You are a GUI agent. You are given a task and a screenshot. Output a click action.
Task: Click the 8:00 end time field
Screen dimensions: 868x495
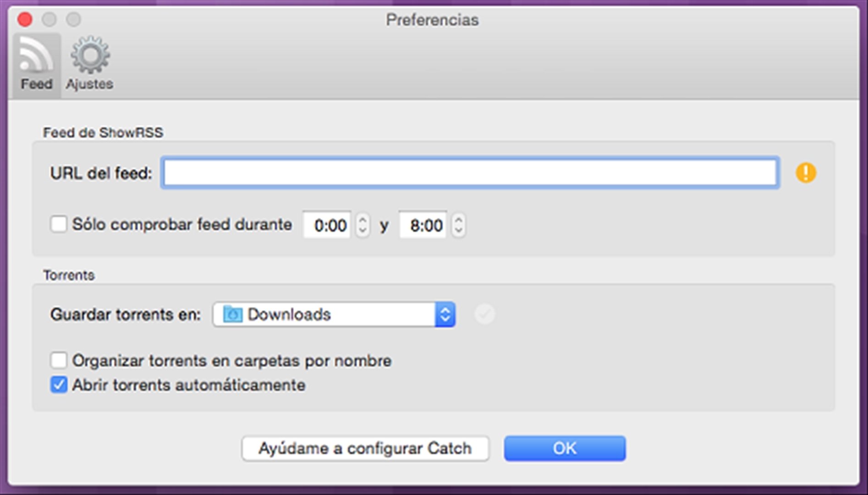[x=423, y=225]
